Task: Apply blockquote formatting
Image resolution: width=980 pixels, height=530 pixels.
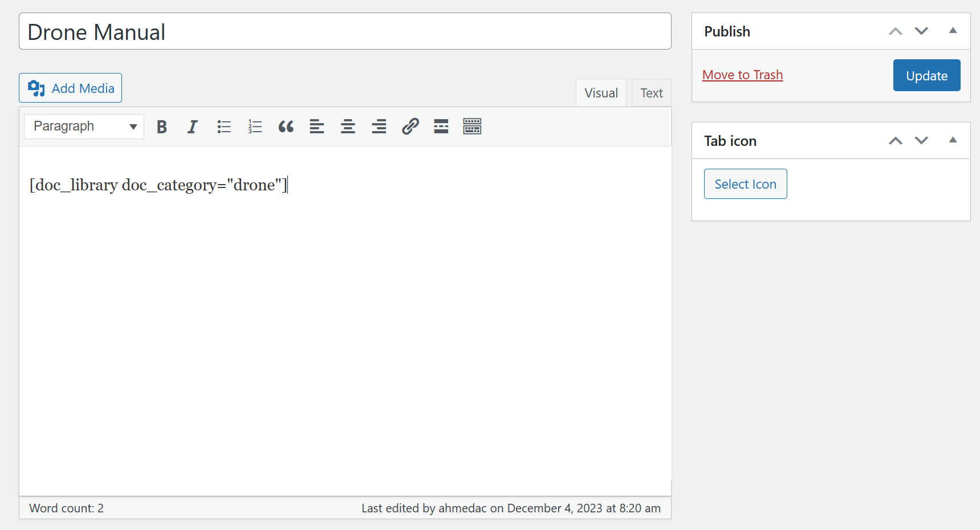Action: point(286,127)
